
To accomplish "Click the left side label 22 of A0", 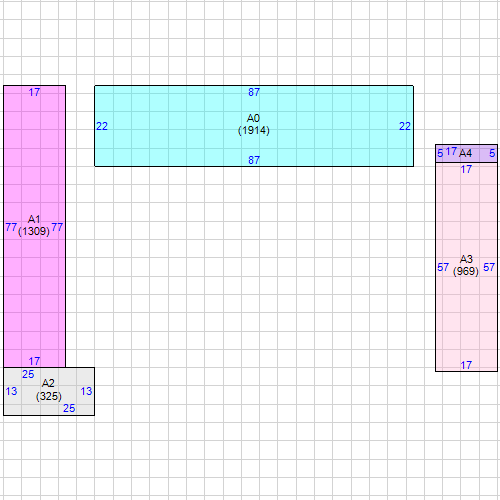I will 102,126.
